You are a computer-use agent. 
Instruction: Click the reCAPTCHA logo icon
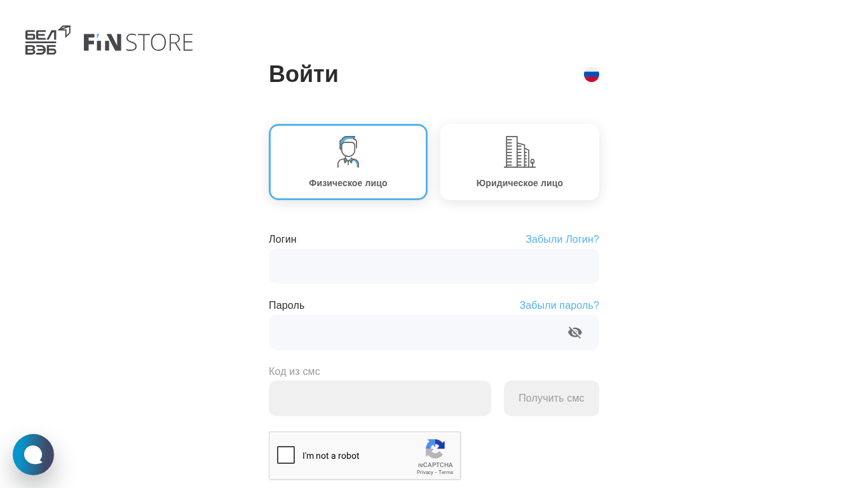435,449
